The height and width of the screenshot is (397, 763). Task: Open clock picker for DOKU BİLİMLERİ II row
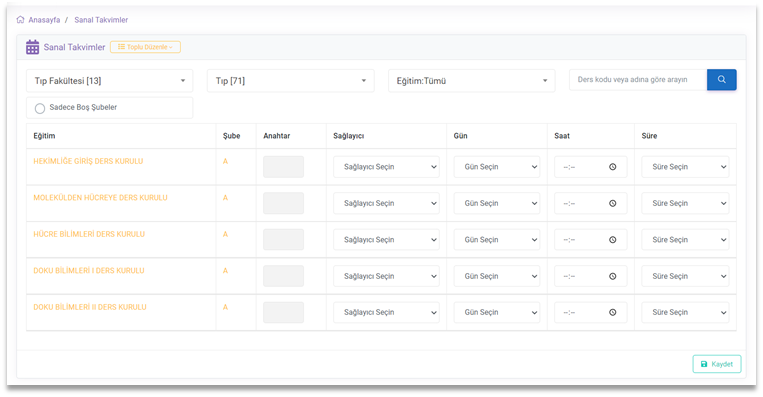tap(613, 312)
